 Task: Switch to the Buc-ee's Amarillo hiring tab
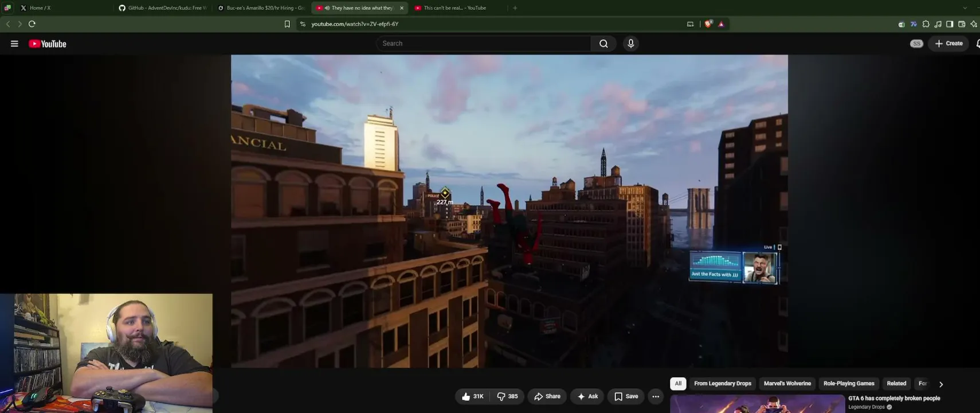pyautogui.click(x=261, y=8)
